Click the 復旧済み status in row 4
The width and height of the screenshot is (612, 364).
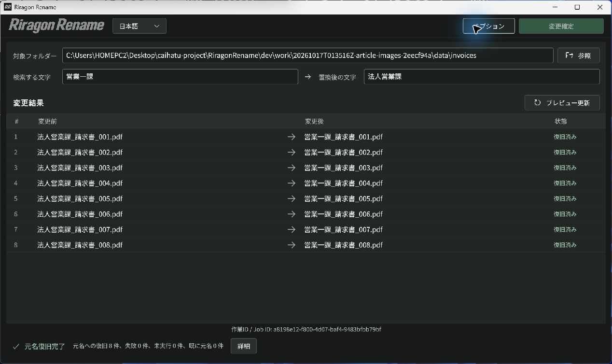[x=565, y=183]
